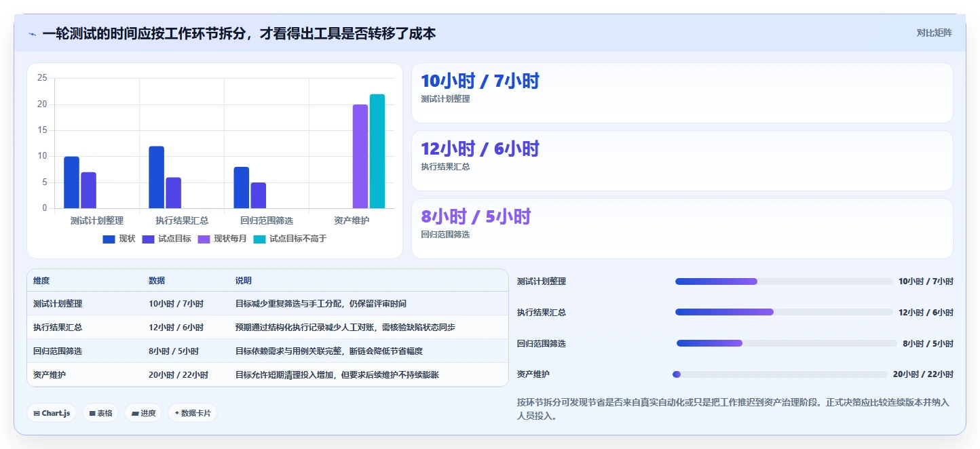Click the 维度 table column header
This screenshot has height=449, width=980.
[41, 281]
